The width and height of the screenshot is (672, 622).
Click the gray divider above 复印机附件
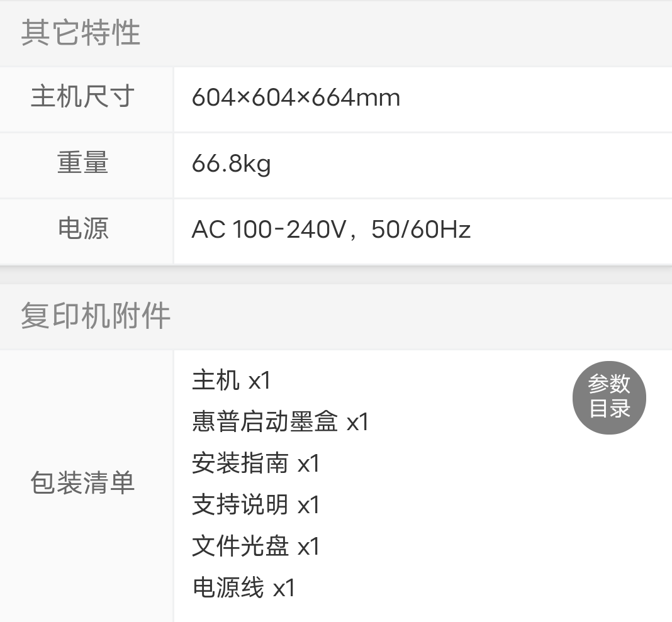336,274
